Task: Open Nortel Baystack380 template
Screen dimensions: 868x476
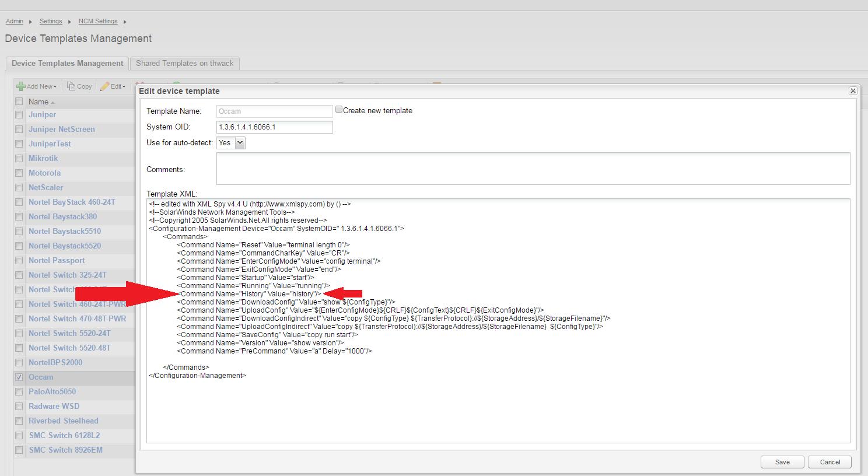Action: click(63, 217)
